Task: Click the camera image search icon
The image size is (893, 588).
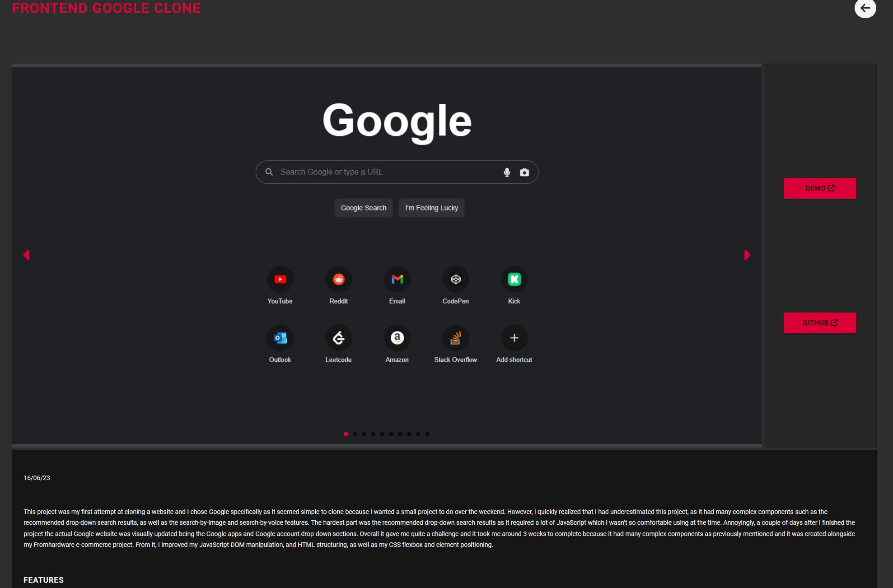Action: [x=524, y=172]
